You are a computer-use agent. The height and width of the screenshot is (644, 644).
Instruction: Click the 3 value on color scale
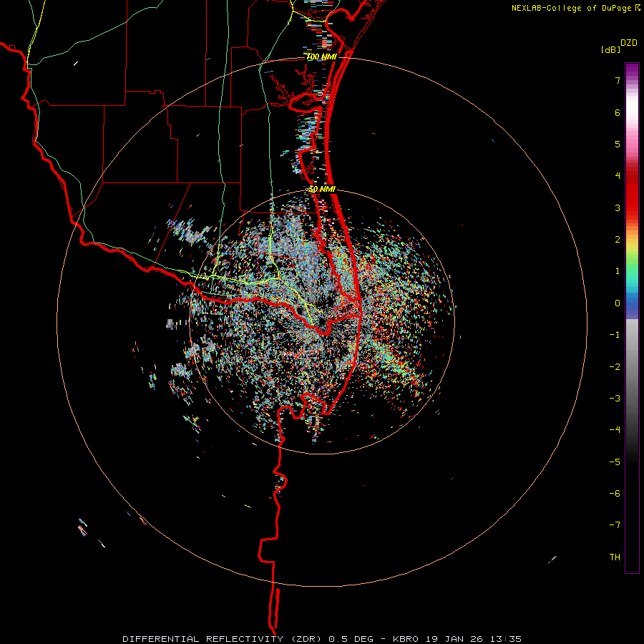(x=618, y=208)
